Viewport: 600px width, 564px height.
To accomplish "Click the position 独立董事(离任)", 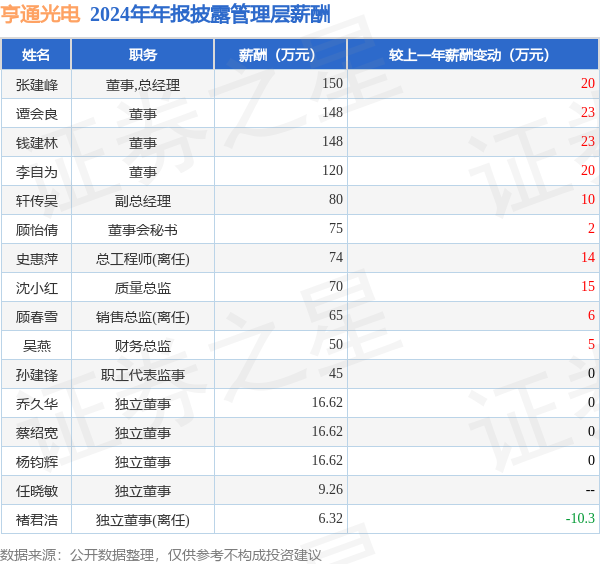I will pyautogui.click(x=143, y=520).
